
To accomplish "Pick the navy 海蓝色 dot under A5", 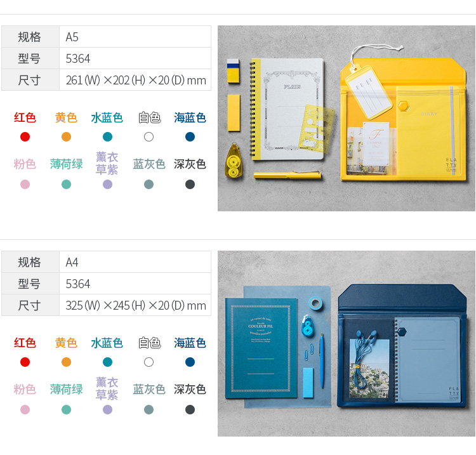I will [x=190, y=137].
